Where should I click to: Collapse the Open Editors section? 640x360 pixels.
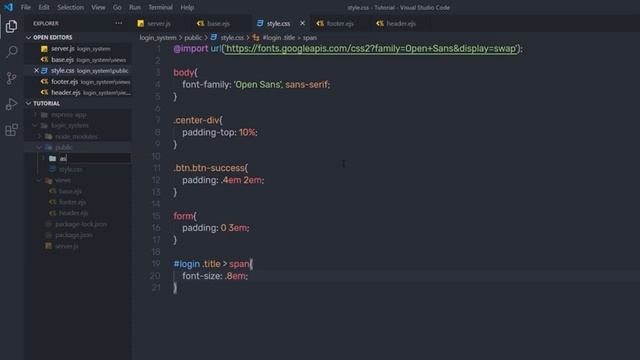(x=52, y=37)
